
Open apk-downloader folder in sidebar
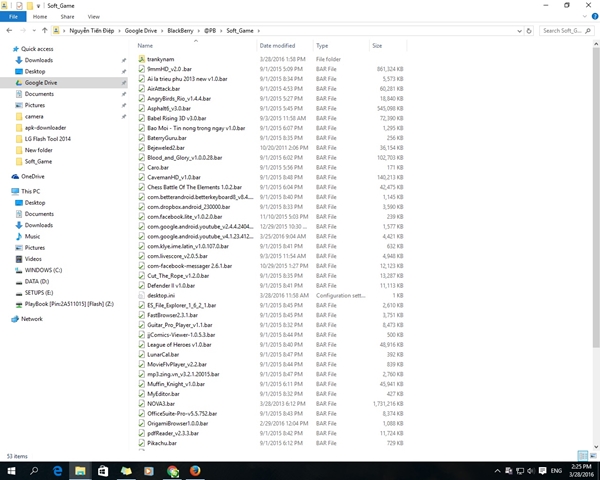click(45, 127)
